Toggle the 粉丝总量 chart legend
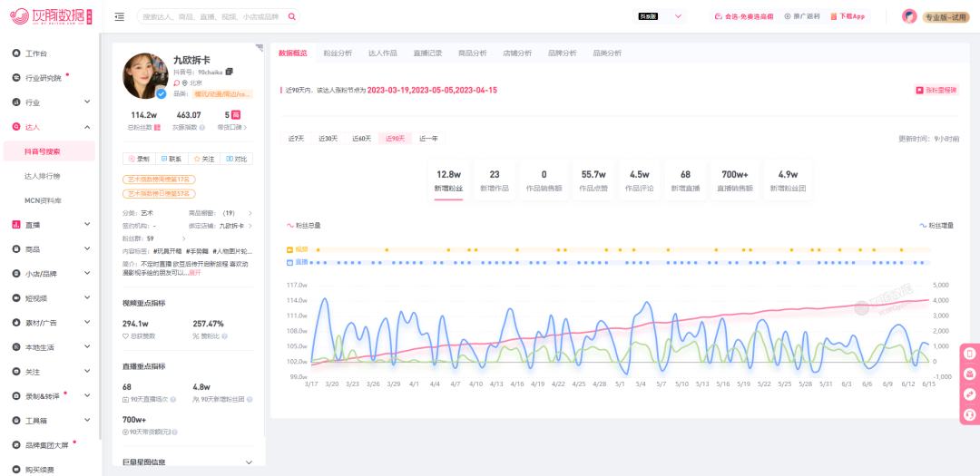 click(304, 225)
